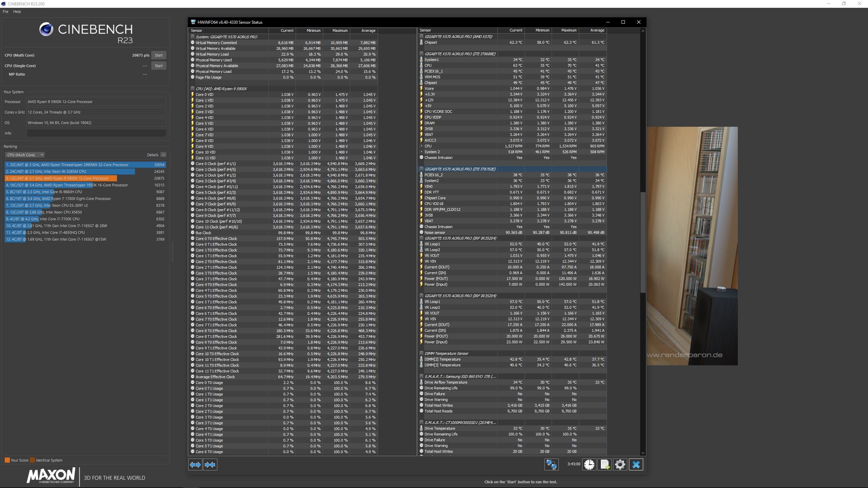Image resolution: width=868 pixels, height=488 pixels.
Task: Select the Chipset thermometer icon row under AMD X570
Action: click(421, 42)
